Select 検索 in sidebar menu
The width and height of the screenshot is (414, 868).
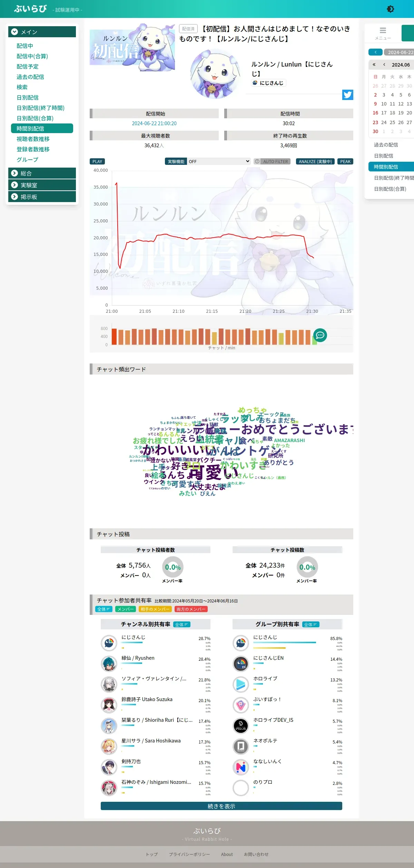22,87
